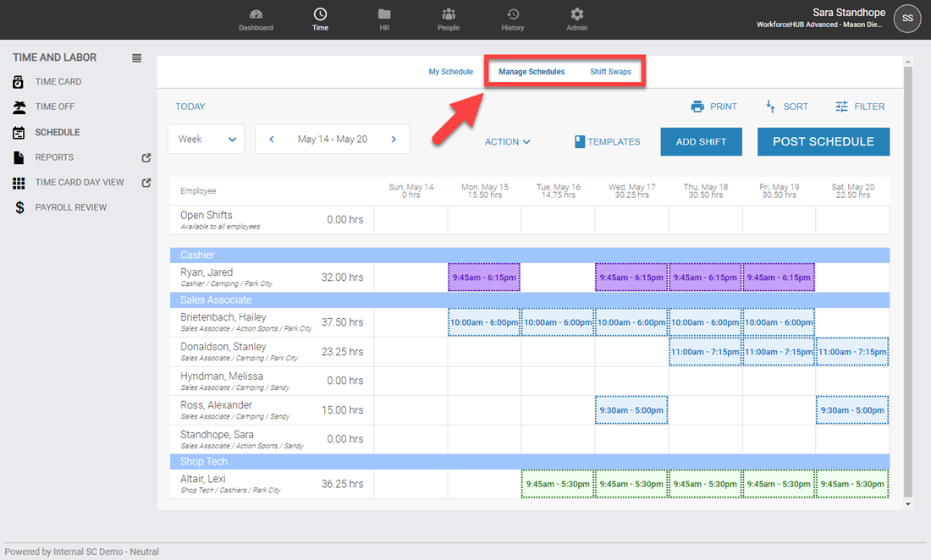
Task: Open Time Card from the sidebar
Action: click(x=58, y=82)
